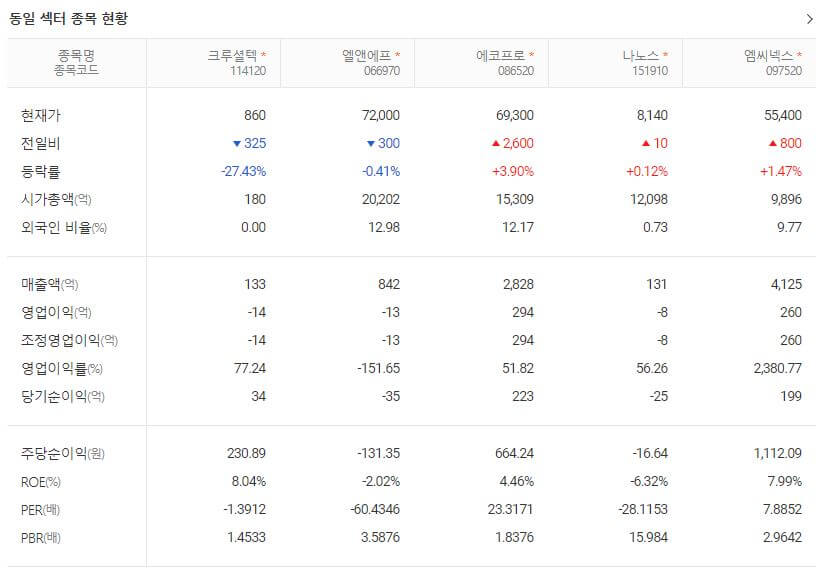Click the change rate +3.90%

pos(513,171)
